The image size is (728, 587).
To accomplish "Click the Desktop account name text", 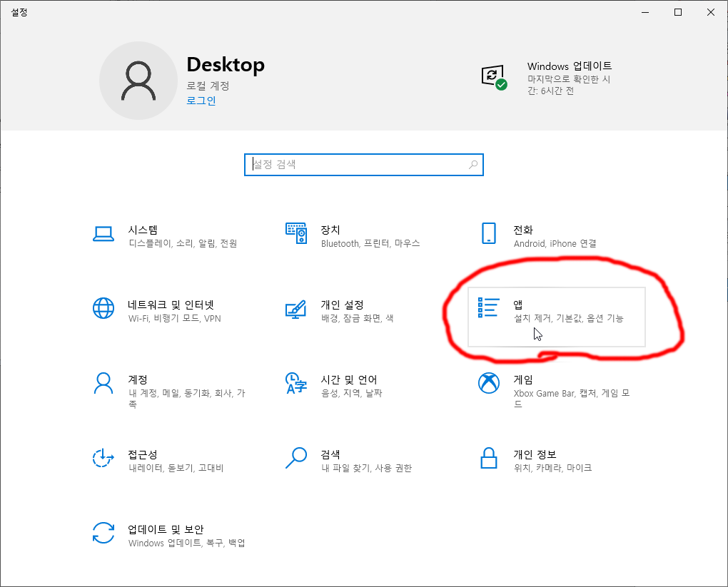I will (226, 65).
